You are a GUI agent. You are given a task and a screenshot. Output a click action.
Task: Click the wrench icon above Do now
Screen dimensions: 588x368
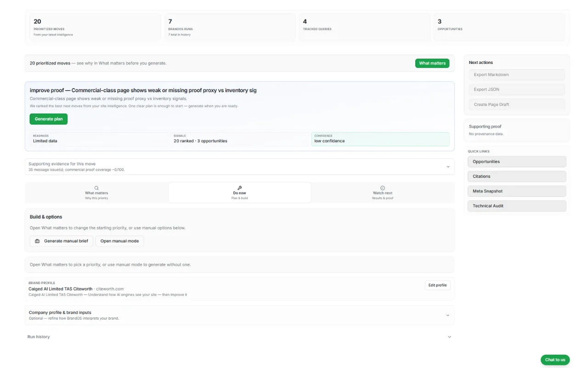(x=239, y=188)
